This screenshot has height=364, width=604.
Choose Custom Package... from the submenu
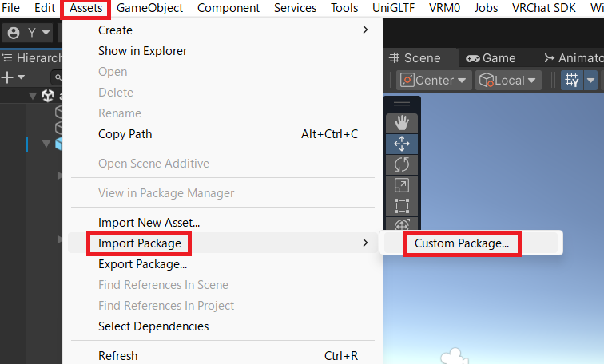click(462, 243)
